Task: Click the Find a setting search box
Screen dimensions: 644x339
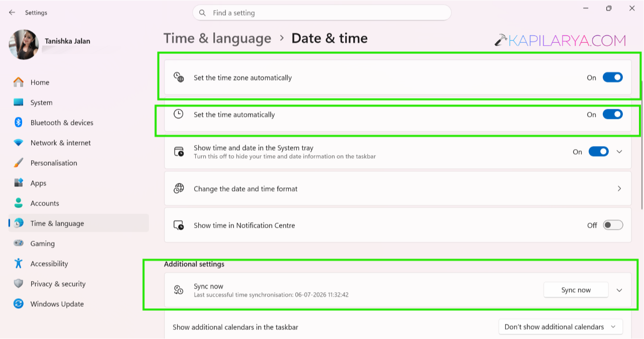Action: tap(321, 13)
